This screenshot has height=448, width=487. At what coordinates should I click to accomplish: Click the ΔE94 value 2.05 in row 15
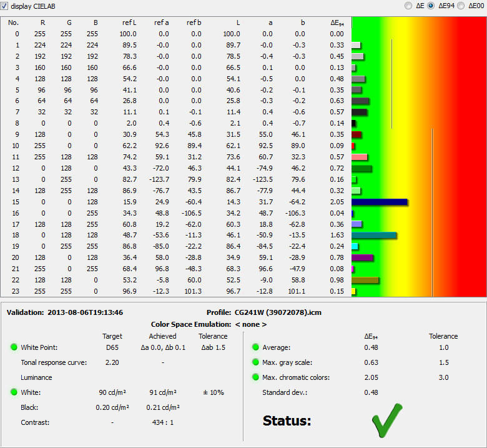point(337,202)
